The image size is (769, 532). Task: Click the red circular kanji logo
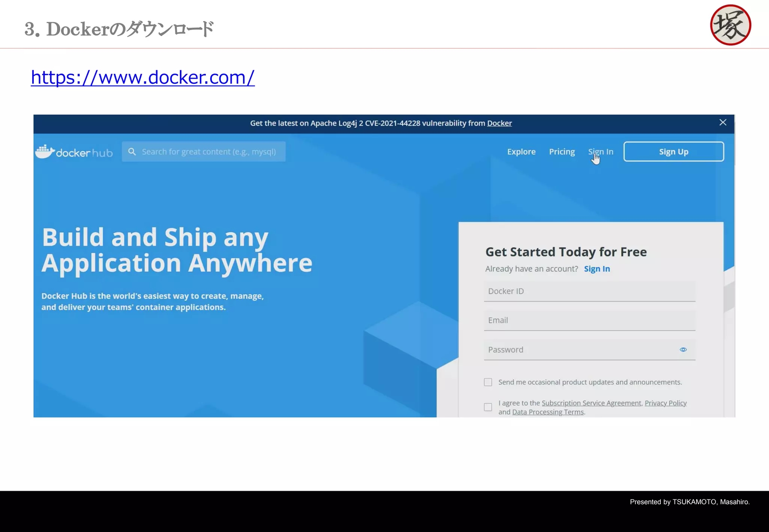pyautogui.click(x=730, y=25)
